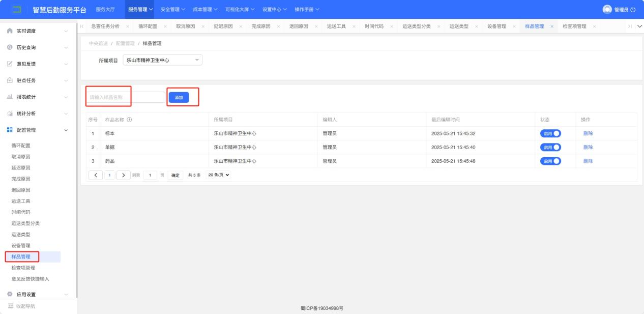Click the administrator avatar icon
Image resolution: width=644 pixels, height=314 pixels.
[x=607, y=9]
